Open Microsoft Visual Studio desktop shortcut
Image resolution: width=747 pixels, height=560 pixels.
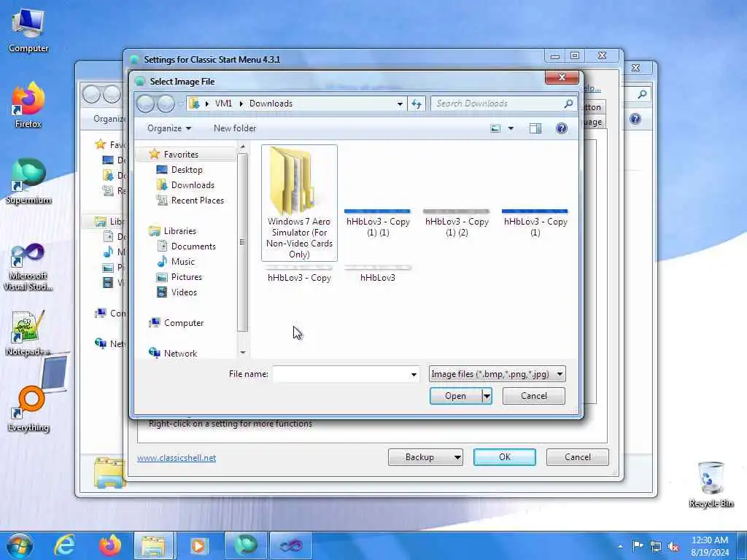pos(28,267)
